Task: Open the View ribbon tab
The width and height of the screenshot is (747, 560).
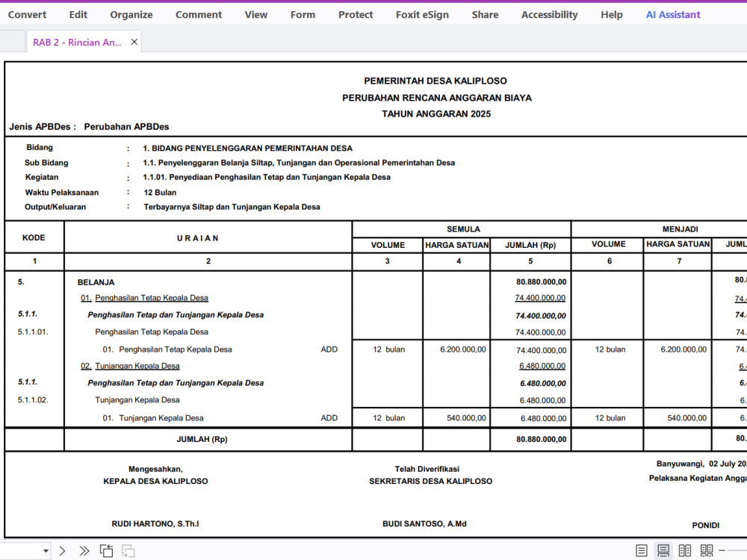Action: point(256,15)
